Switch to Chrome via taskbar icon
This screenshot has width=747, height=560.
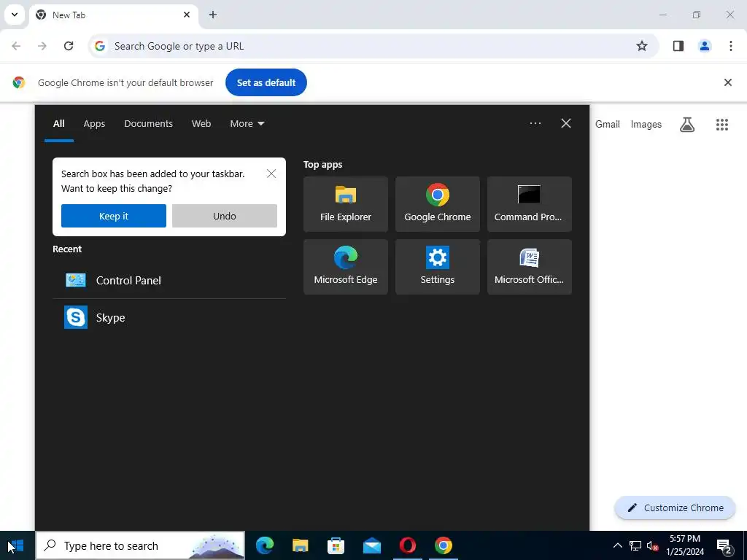[444, 545]
